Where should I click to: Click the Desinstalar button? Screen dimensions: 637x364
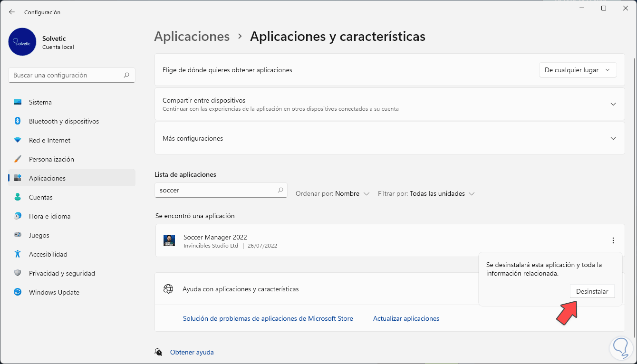(x=592, y=291)
